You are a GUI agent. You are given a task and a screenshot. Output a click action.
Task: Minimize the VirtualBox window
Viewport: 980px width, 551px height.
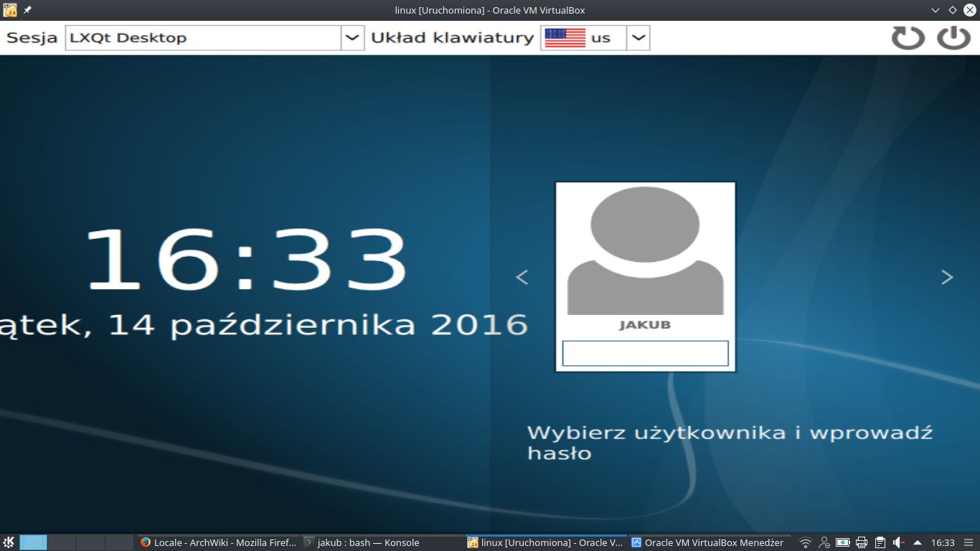tap(935, 10)
